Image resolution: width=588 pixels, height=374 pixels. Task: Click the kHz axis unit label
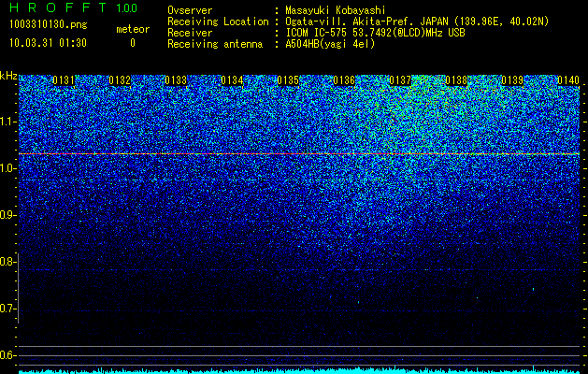[x=8, y=76]
